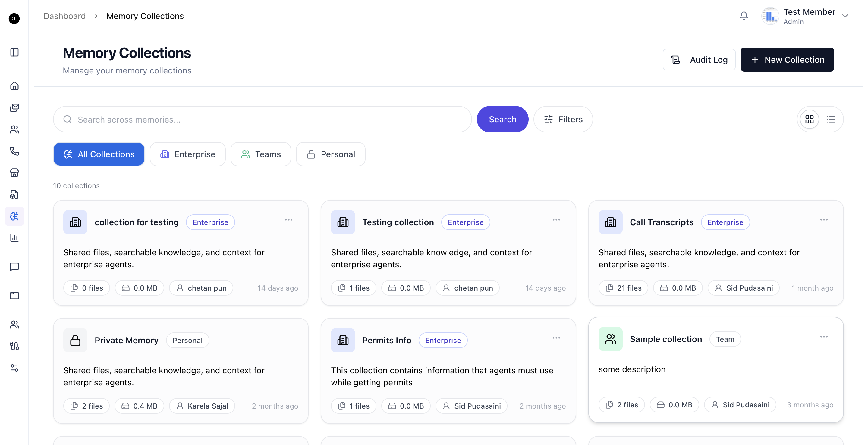Viewport: 868px width, 445px height.
Task: Select the Enterprise tab
Action: click(x=188, y=154)
